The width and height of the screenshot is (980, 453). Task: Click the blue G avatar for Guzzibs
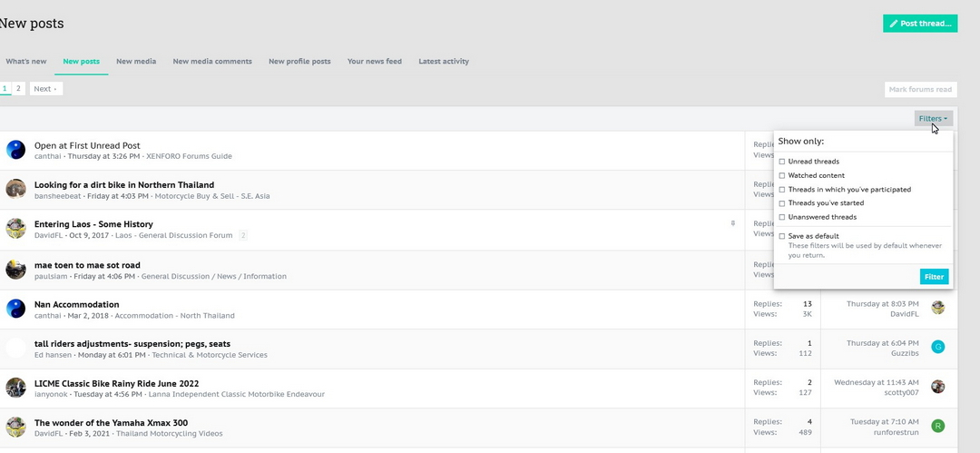click(x=938, y=347)
